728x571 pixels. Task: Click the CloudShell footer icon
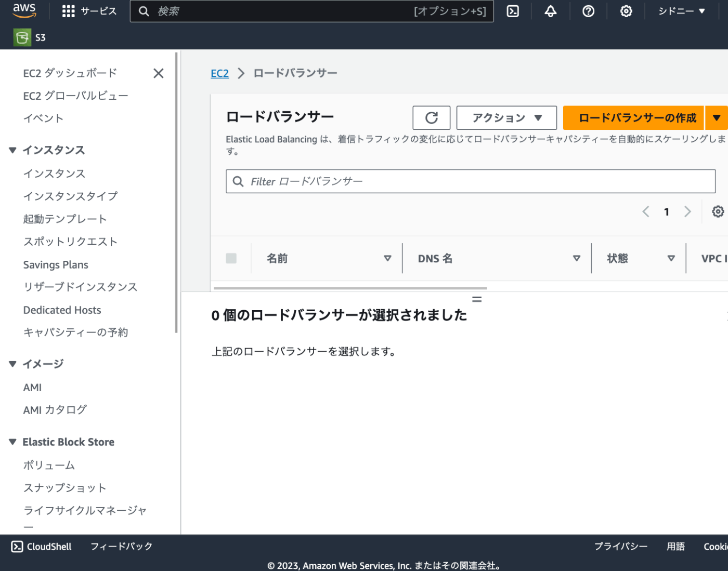[x=17, y=547]
